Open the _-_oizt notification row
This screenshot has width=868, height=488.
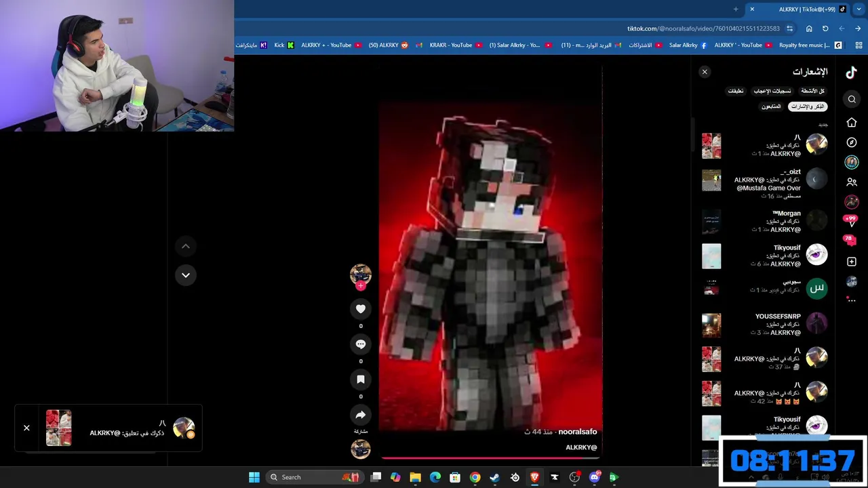coord(764,184)
